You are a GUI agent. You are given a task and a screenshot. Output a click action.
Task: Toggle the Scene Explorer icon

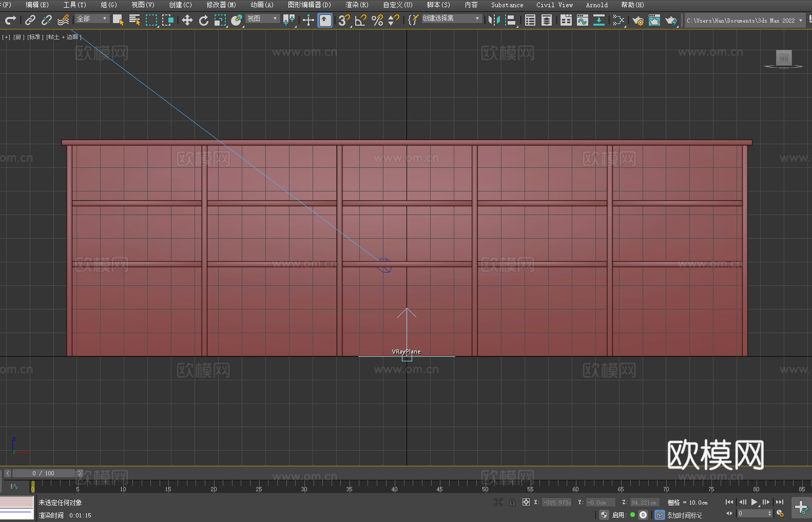click(530, 20)
